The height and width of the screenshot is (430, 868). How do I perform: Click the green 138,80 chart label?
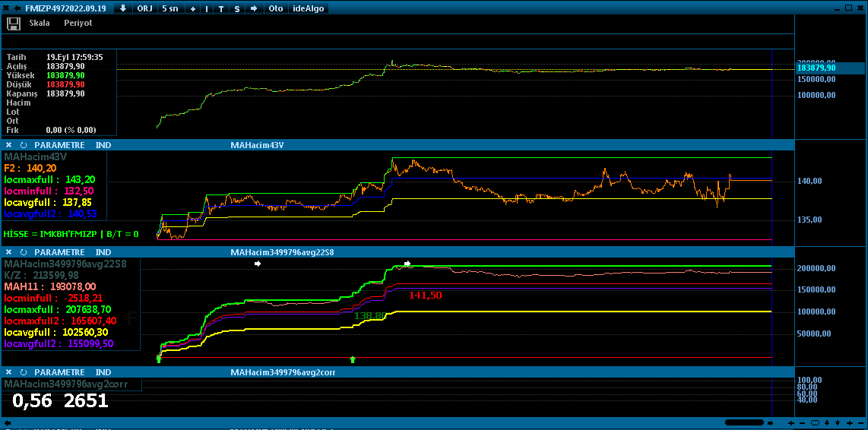point(370,315)
